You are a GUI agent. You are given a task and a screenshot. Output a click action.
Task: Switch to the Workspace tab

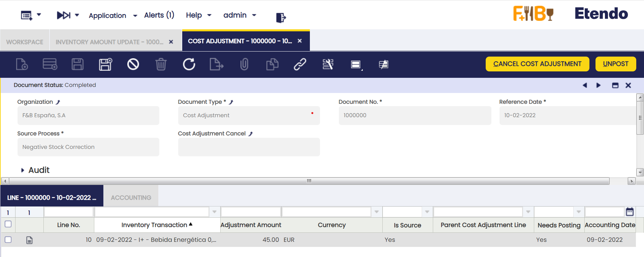pos(25,42)
